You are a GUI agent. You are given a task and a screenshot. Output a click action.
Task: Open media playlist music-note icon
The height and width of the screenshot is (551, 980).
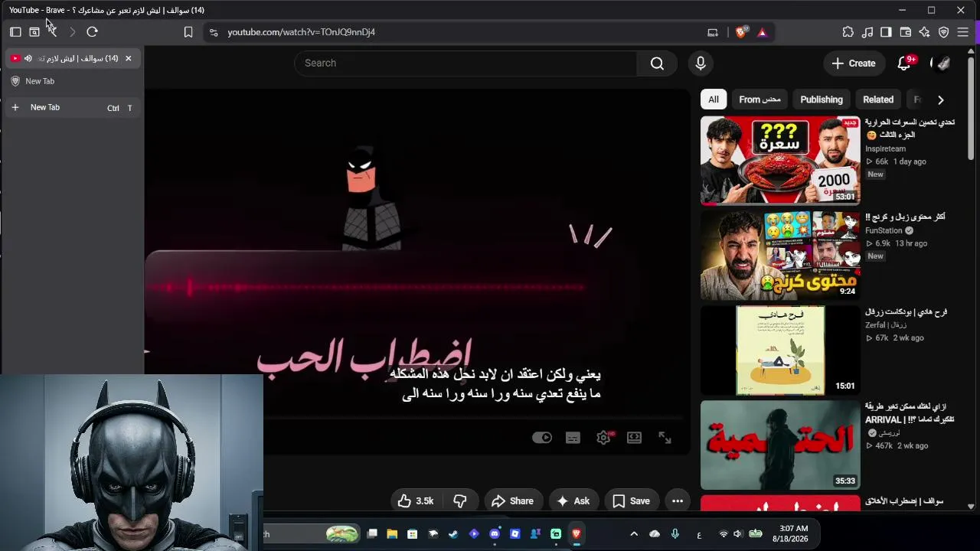[867, 32]
